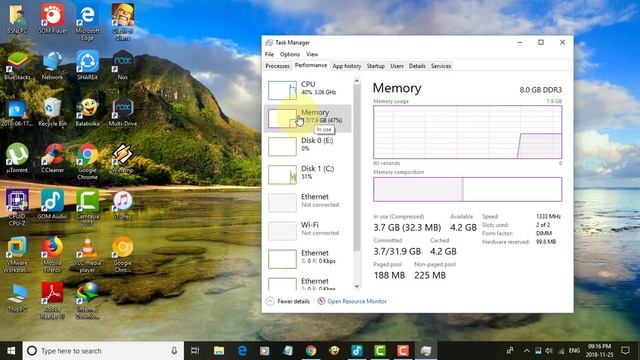The width and height of the screenshot is (640, 360).
Task: Open GOM Player desktop shortcut
Action: (x=52, y=19)
